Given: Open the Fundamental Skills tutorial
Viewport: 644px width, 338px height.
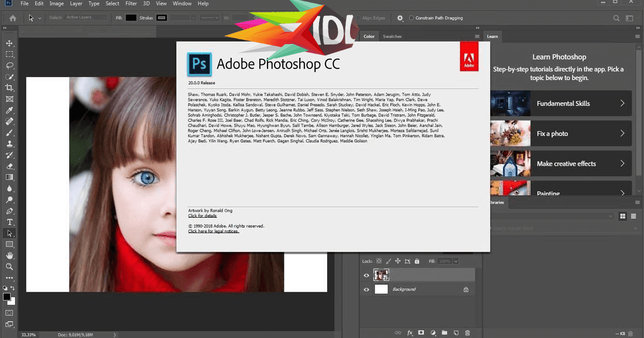Looking at the screenshot, I should click(x=561, y=104).
